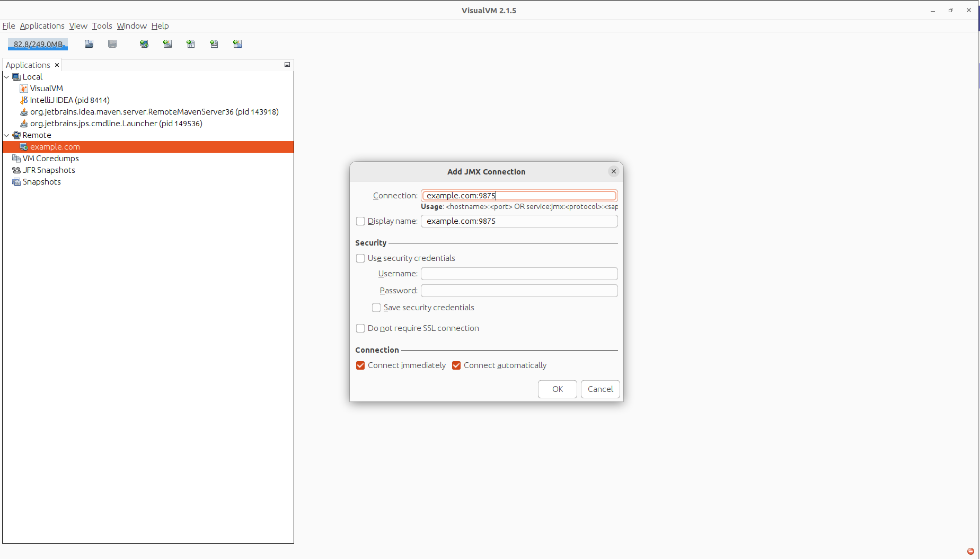Click the Java icon beside RemoteMavenServer36

click(x=24, y=112)
